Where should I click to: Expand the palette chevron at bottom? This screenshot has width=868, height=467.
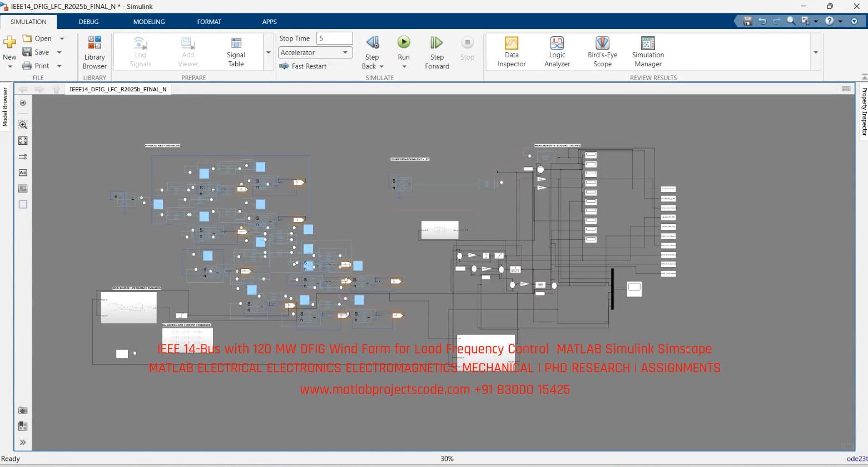[23, 443]
